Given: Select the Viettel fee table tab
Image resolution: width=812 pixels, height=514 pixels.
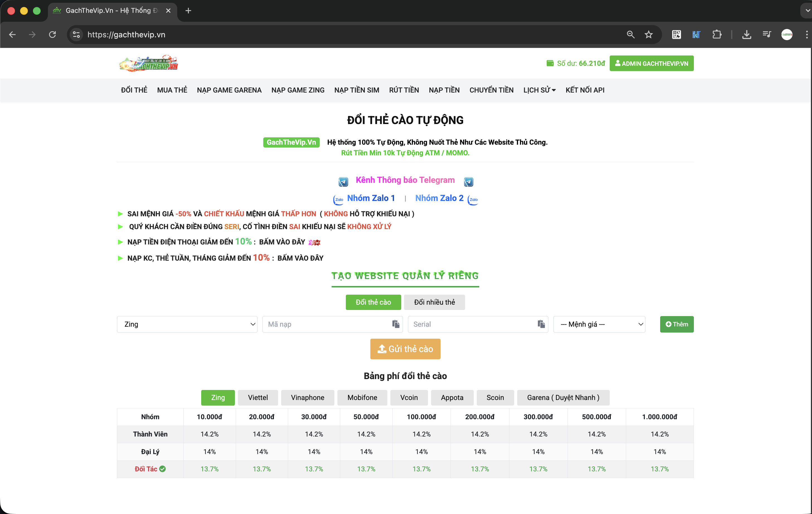Looking at the screenshot, I should pos(258,398).
